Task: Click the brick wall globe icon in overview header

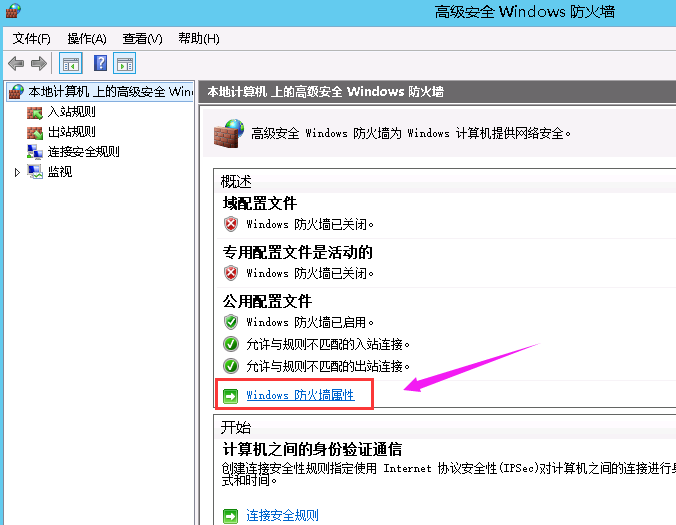Action: coord(228,134)
